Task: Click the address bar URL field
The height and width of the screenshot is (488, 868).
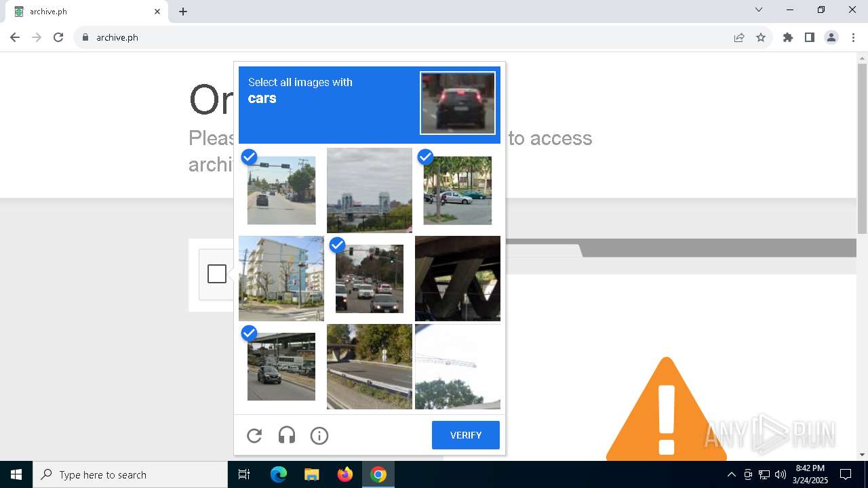Action: click(407, 37)
